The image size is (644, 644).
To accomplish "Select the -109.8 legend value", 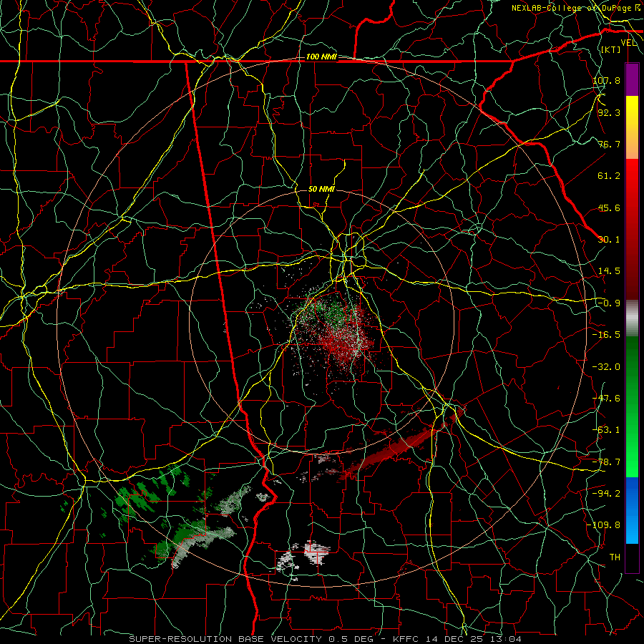I will click(x=604, y=525).
